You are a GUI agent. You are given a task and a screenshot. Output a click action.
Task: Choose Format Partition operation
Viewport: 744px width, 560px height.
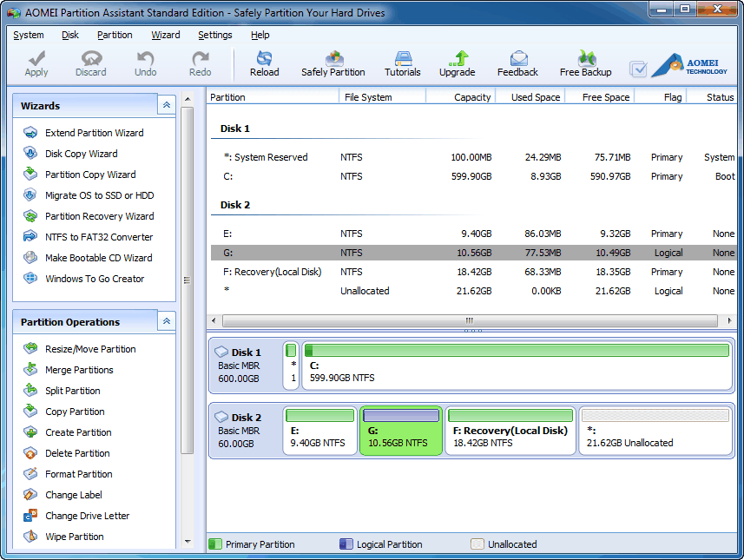point(69,474)
